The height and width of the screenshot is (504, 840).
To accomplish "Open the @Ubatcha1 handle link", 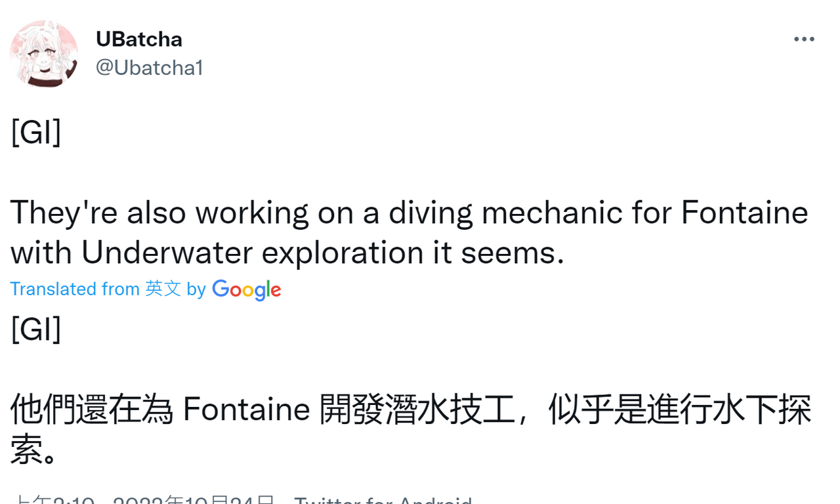I will coord(150,68).
